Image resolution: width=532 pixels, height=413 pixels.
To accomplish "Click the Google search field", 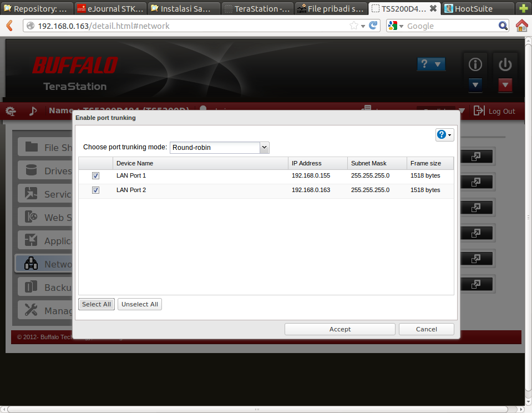I will pyautogui.click(x=451, y=26).
